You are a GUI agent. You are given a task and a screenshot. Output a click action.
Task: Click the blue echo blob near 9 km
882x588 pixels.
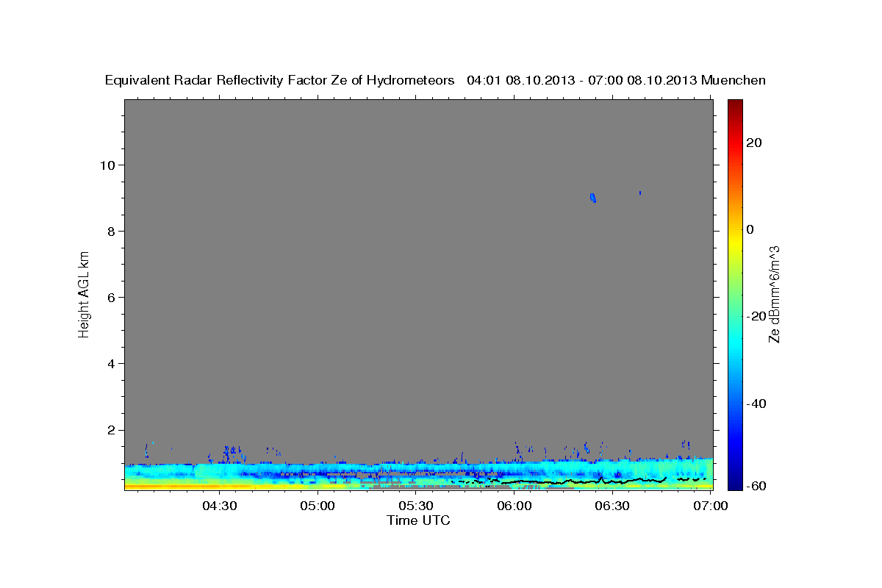(x=592, y=197)
